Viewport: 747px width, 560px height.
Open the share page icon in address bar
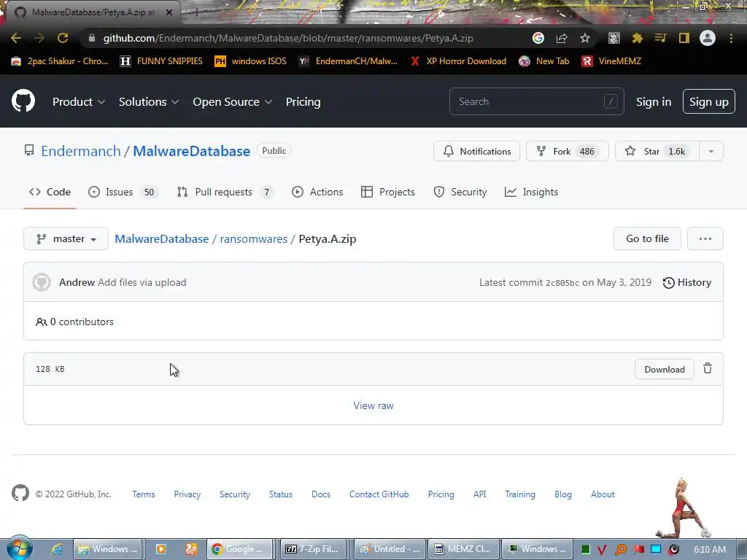562,38
